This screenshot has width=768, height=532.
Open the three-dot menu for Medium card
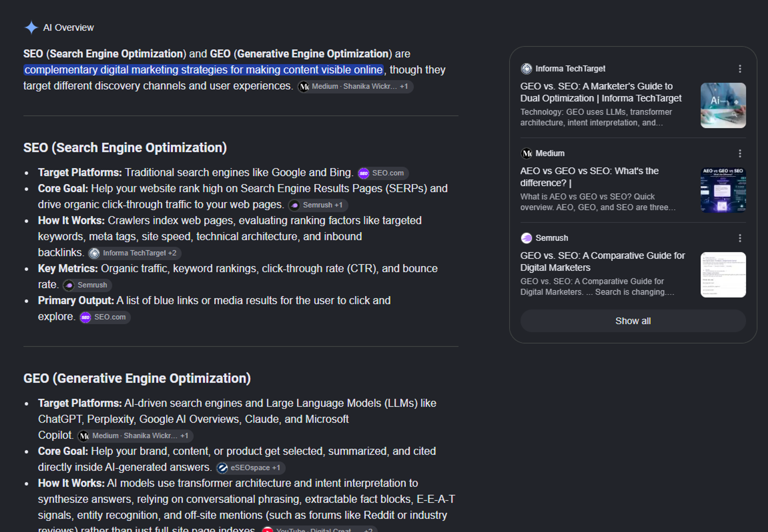740,154
